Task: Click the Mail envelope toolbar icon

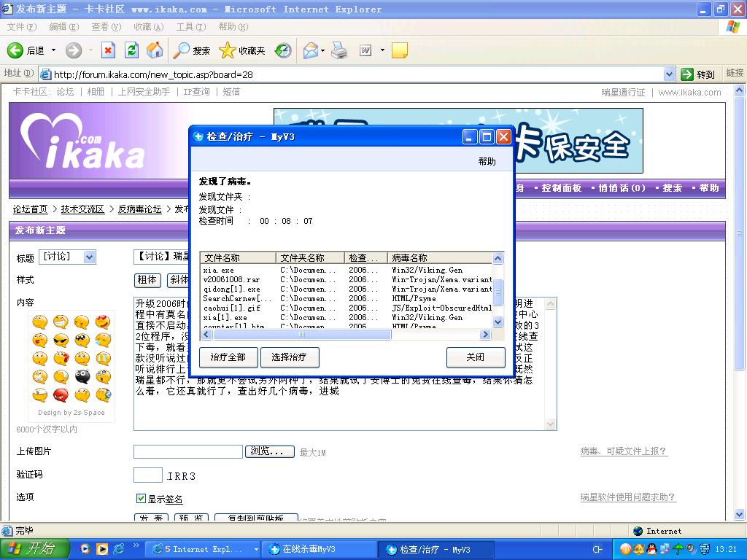Action: (311, 50)
